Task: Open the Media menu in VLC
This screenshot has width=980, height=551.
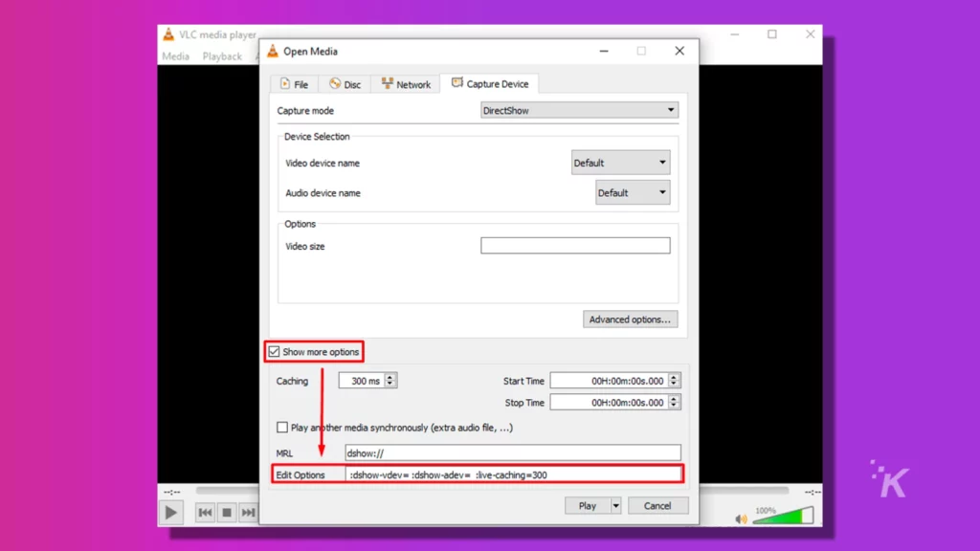Action: pos(176,56)
